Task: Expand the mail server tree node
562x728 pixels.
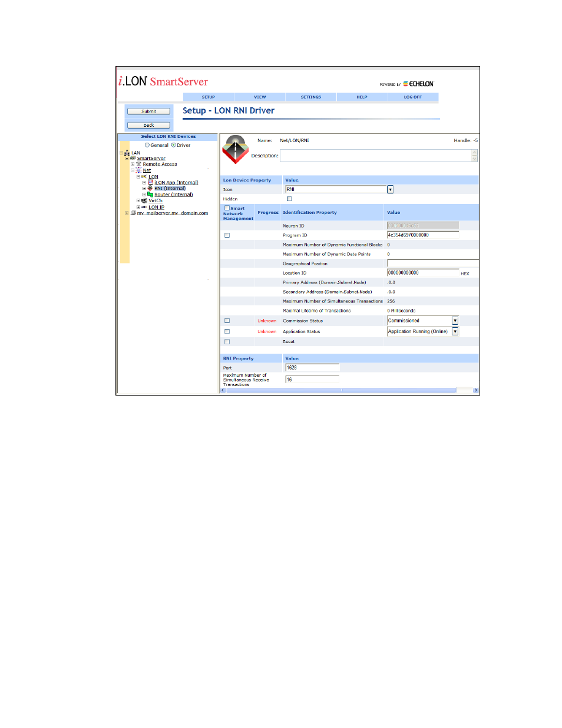Action: (127, 213)
